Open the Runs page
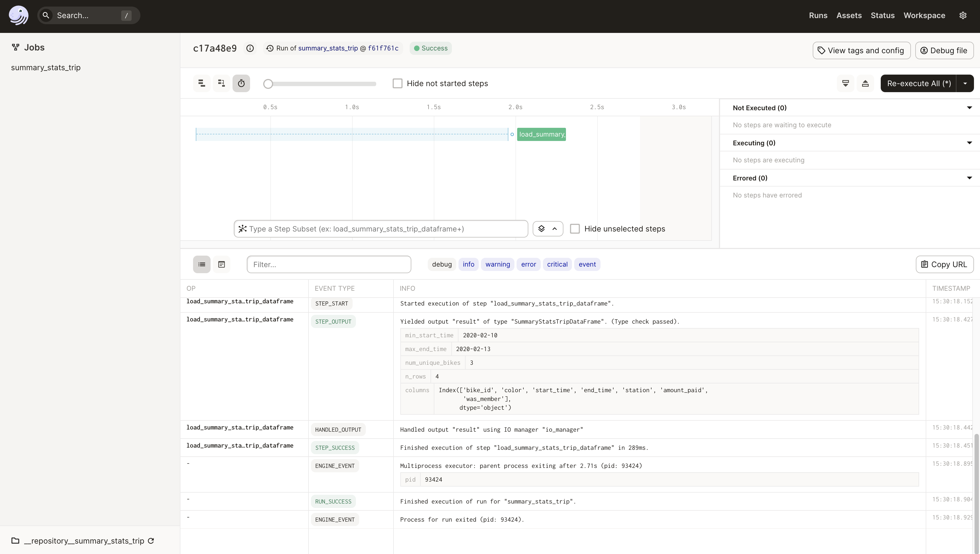 [x=818, y=16]
